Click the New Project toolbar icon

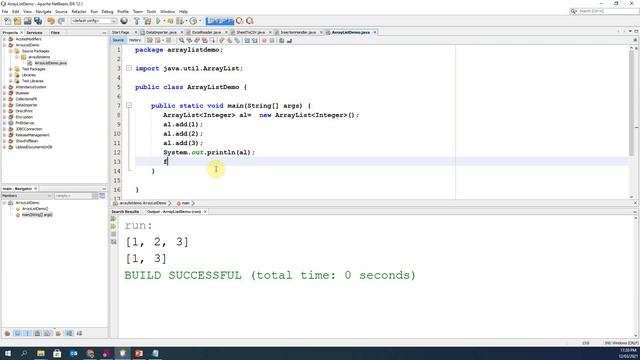17,21
